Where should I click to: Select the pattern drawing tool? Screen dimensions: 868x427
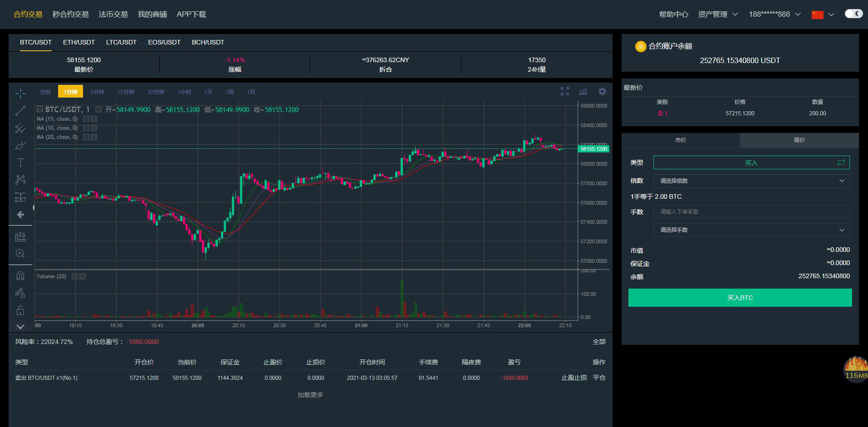coord(20,180)
